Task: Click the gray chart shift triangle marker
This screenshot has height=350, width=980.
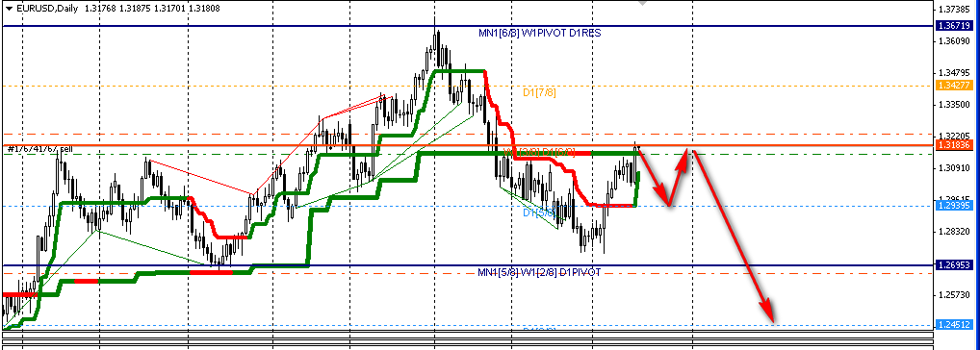Action: (642, 3)
